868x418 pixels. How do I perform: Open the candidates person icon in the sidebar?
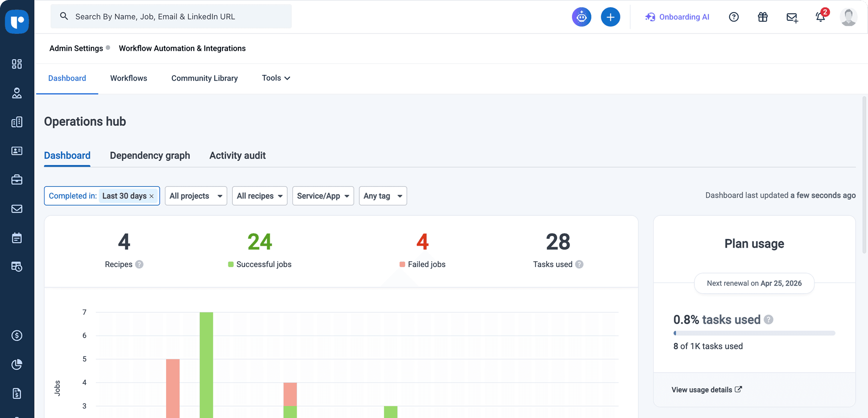[x=17, y=93]
